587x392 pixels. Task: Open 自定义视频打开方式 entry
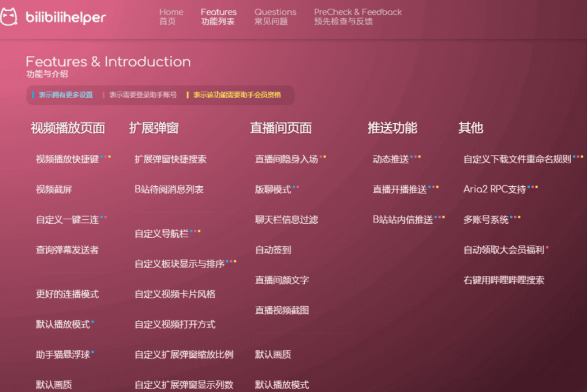tap(175, 324)
